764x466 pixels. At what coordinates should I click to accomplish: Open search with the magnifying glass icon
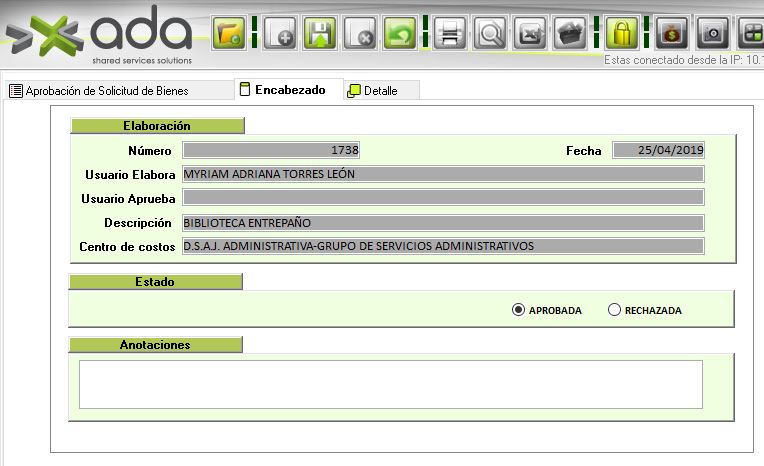(x=491, y=33)
